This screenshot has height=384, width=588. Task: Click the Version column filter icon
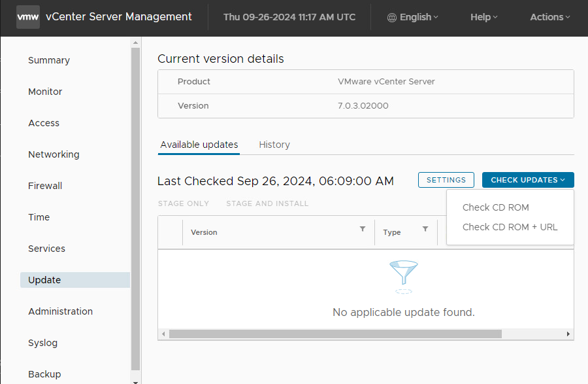(x=363, y=229)
